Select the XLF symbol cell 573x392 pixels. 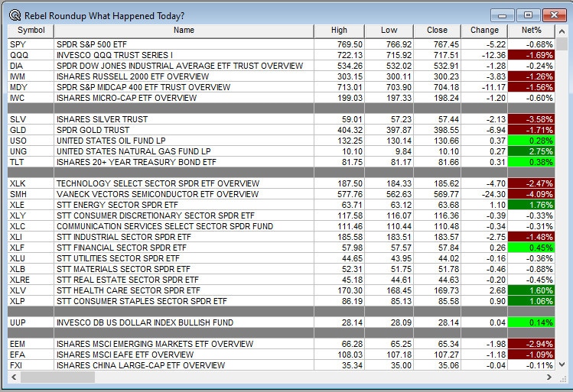click(31, 248)
